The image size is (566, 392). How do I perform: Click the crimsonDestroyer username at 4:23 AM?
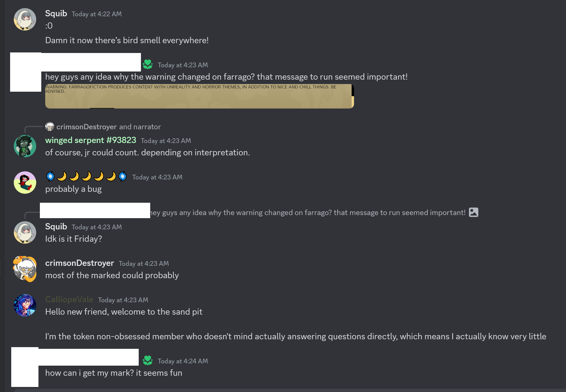click(x=79, y=263)
